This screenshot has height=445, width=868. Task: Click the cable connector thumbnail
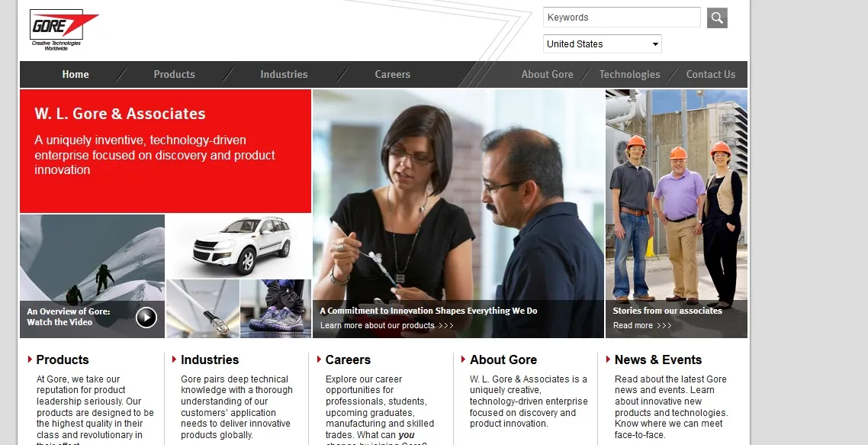[x=203, y=308]
